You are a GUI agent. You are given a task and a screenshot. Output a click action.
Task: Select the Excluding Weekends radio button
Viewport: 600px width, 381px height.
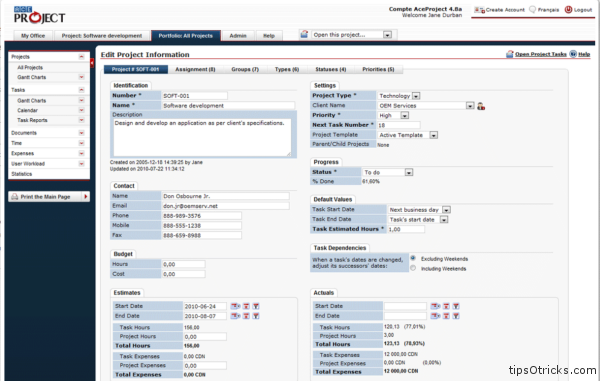413,258
